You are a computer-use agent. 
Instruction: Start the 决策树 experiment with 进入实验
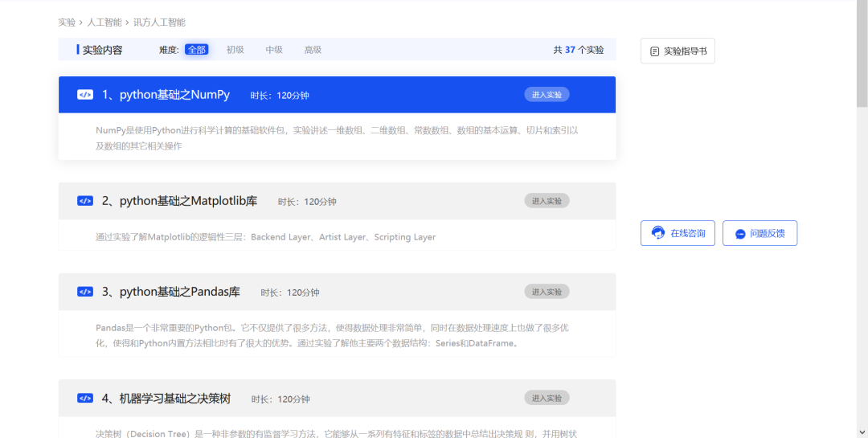tap(547, 398)
